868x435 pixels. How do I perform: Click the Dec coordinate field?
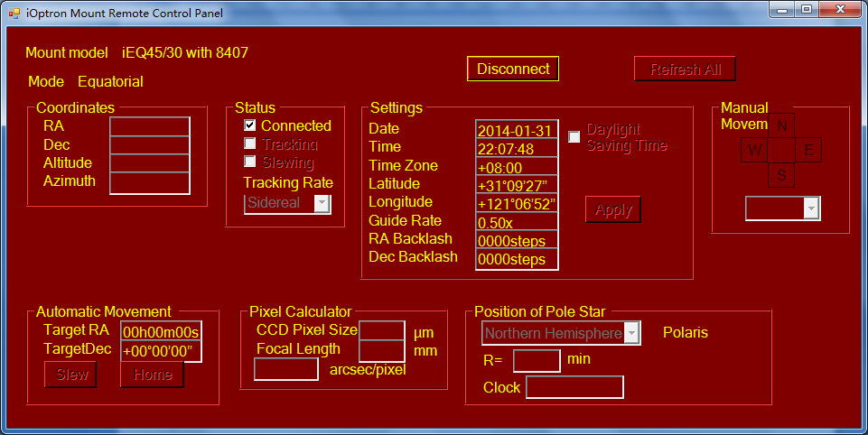point(150,144)
